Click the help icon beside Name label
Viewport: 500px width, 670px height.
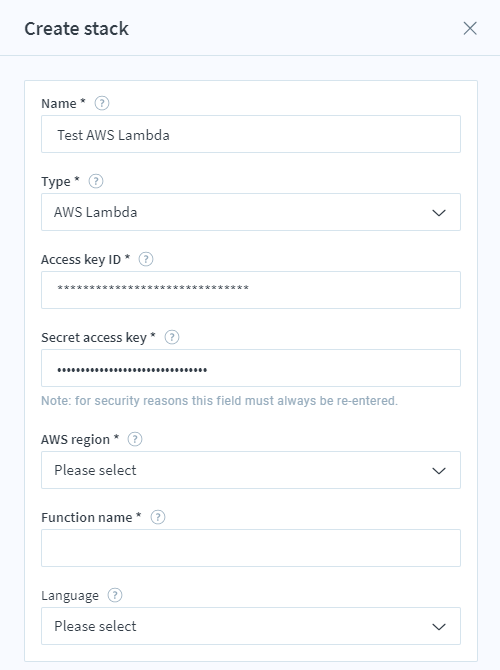tap(102, 103)
